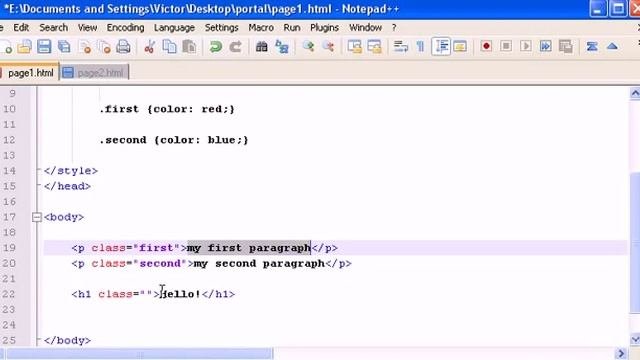Click the Redo toolbar icon
The height and width of the screenshot is (360, 640).
coord(235,47)
